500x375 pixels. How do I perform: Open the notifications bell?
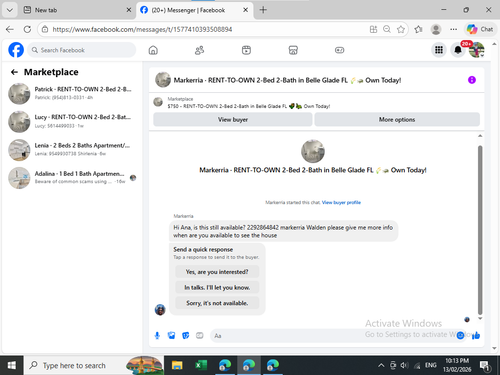(458, 50)
